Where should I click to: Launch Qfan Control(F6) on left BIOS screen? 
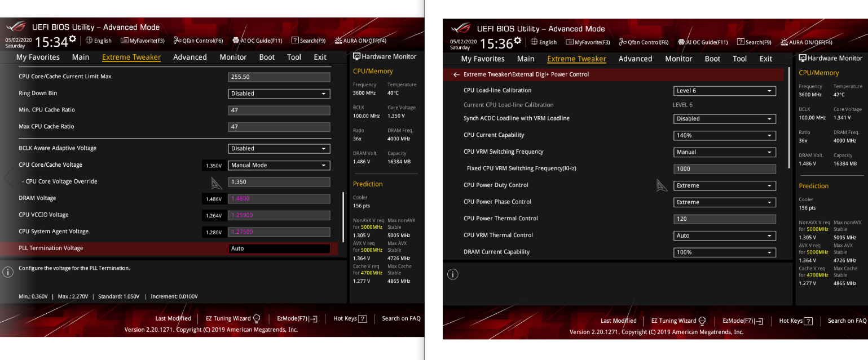[x=198, y=41]
